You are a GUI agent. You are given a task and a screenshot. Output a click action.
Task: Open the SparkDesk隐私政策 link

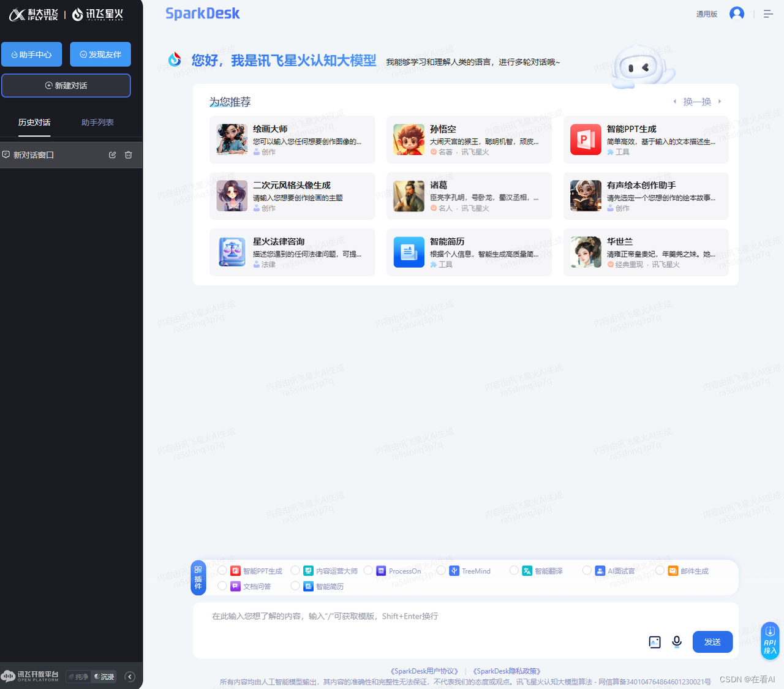click(x=507, y=671)
